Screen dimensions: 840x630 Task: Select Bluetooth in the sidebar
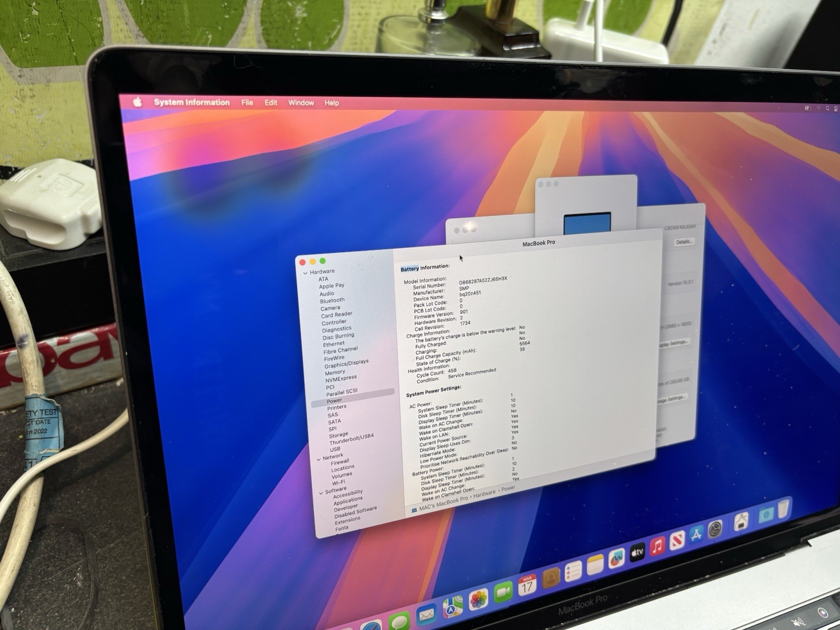(332, 301)
